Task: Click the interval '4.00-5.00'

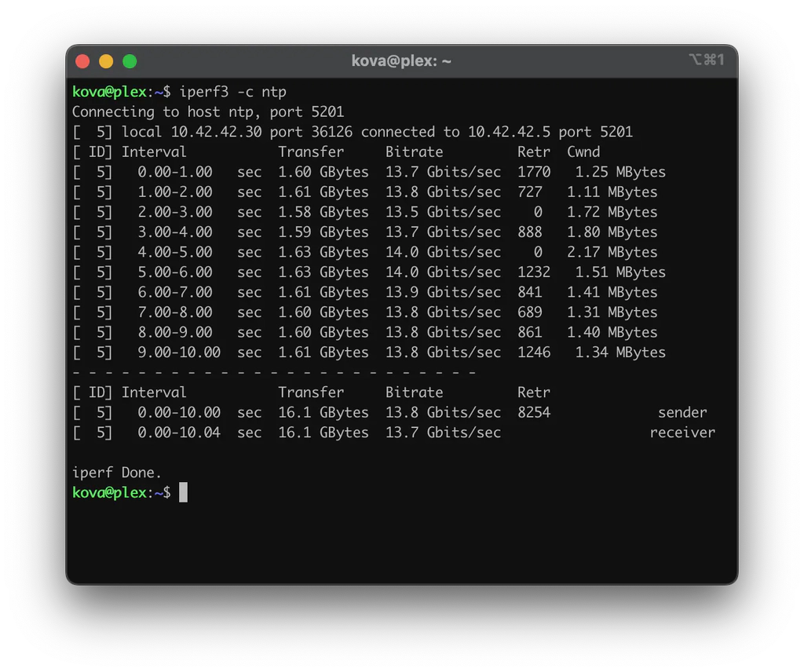Action: coord(175,252)
